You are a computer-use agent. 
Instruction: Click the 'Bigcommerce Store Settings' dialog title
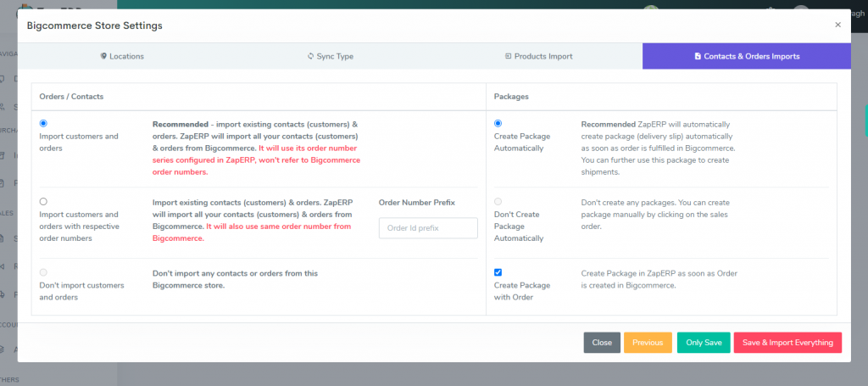95,25
